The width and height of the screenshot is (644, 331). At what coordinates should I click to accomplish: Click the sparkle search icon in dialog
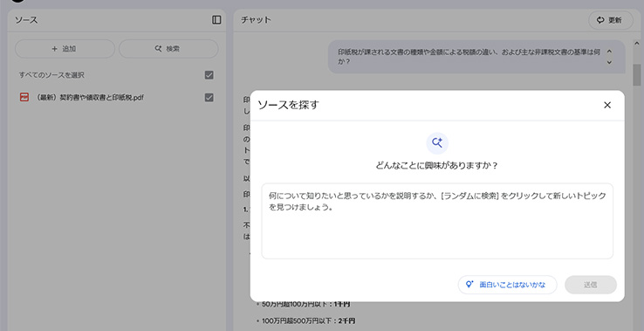coord(437,143)
